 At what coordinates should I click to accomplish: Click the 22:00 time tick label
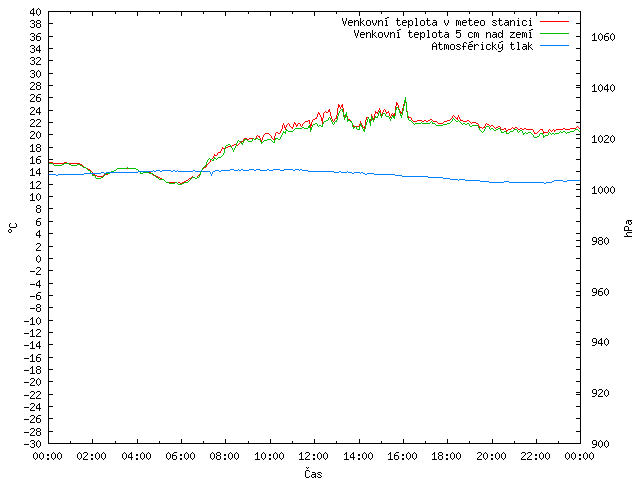(536, 456)
